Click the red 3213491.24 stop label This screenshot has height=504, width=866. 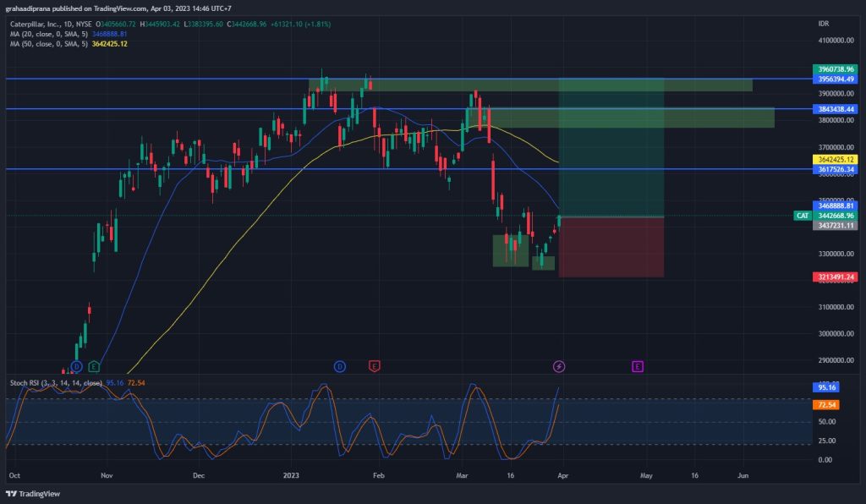[835, 277]
